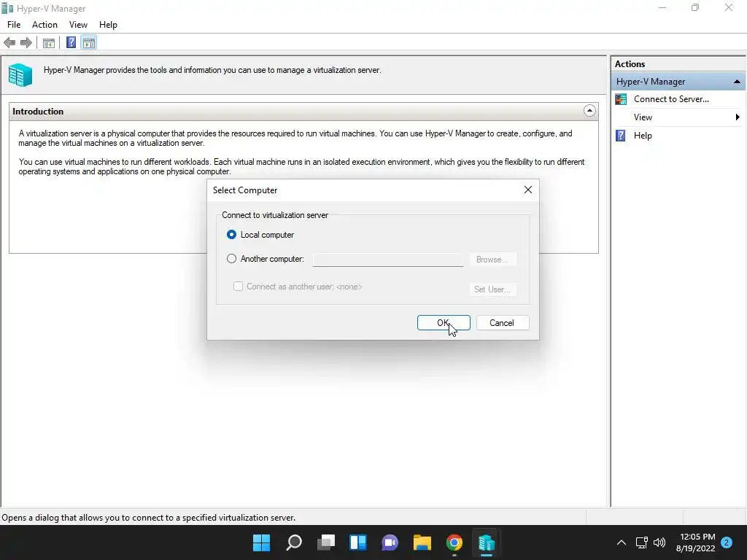747x560 pixels.
Task: Click the Help action link in Actions
Action: tap(643, 136)
